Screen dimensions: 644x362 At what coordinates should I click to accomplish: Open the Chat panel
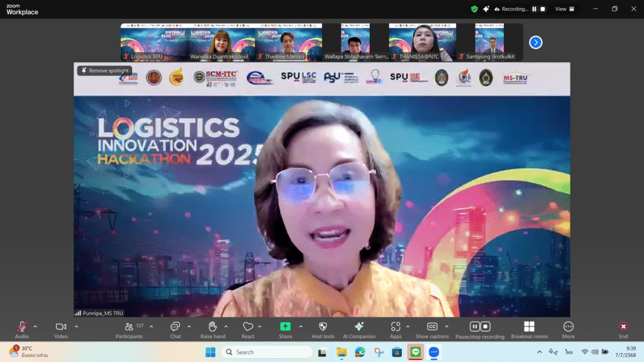point(175,330)
